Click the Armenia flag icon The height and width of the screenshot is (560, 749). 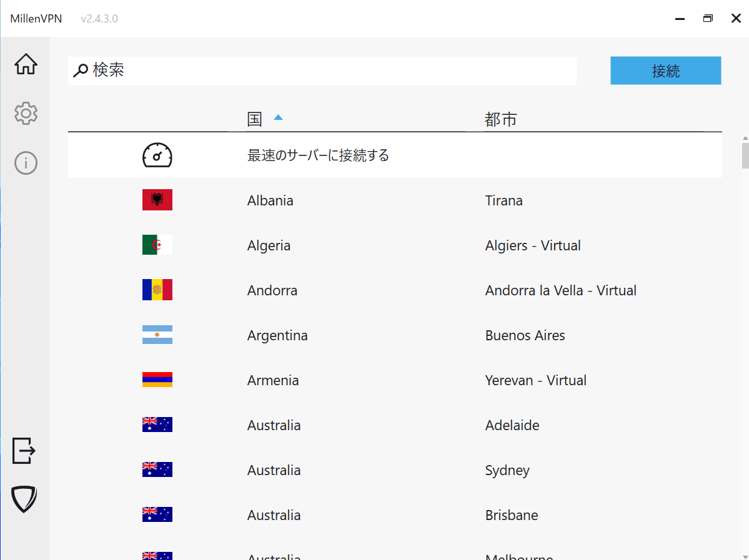point(157,380)
